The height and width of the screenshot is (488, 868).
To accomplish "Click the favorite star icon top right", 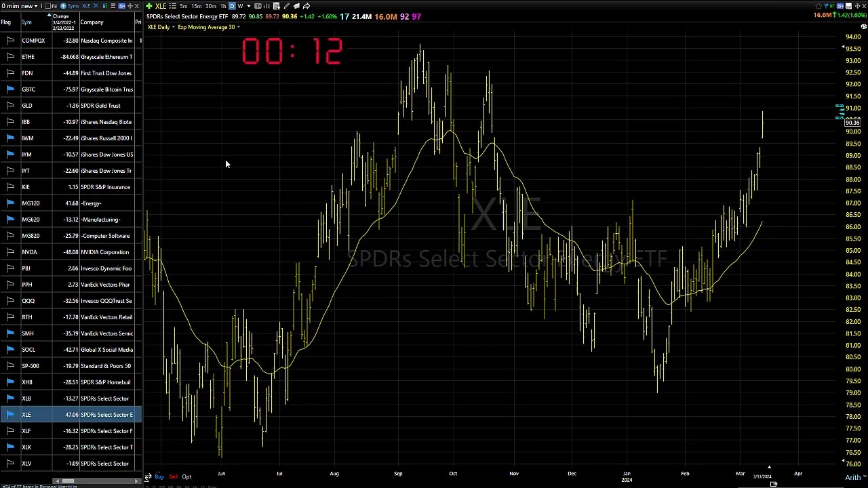I will pos(818,6).
